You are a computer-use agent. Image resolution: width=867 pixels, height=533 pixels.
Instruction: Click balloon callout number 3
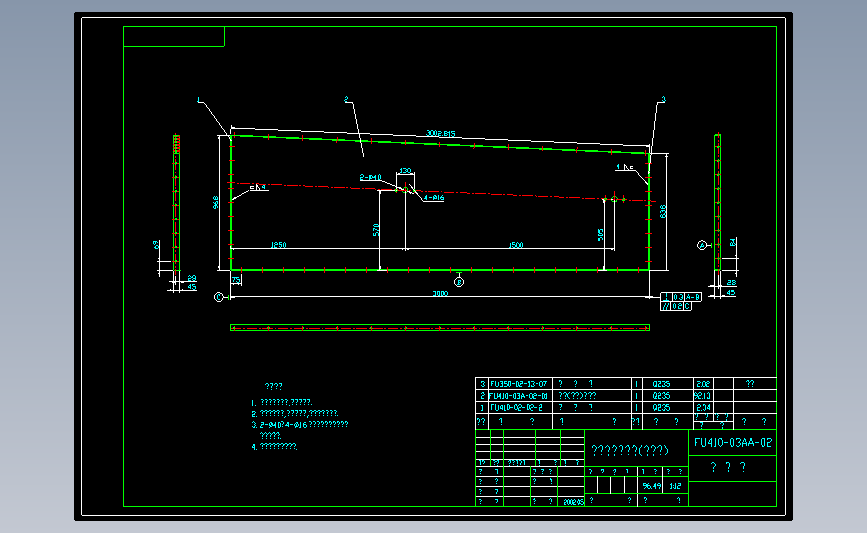click(663, 100)
